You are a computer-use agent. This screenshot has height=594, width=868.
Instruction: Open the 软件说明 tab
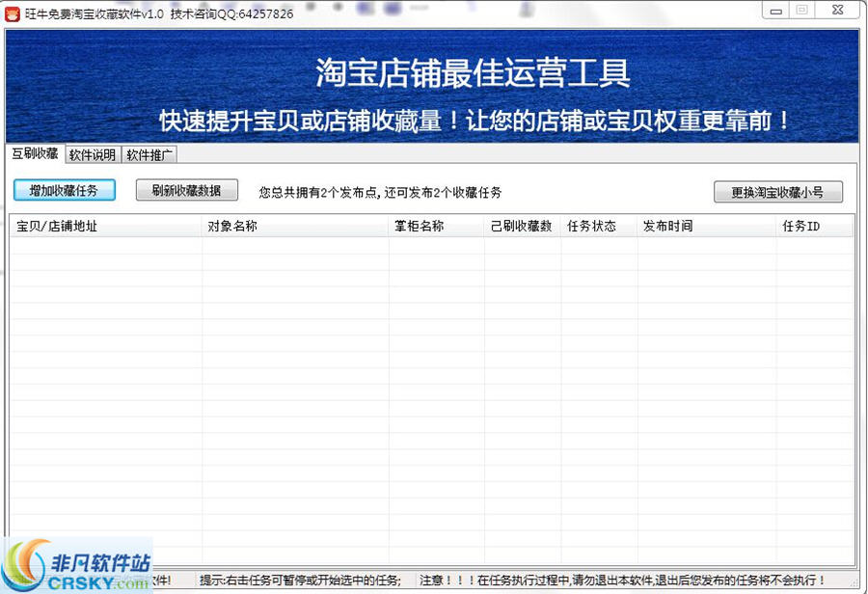(93, 155)
